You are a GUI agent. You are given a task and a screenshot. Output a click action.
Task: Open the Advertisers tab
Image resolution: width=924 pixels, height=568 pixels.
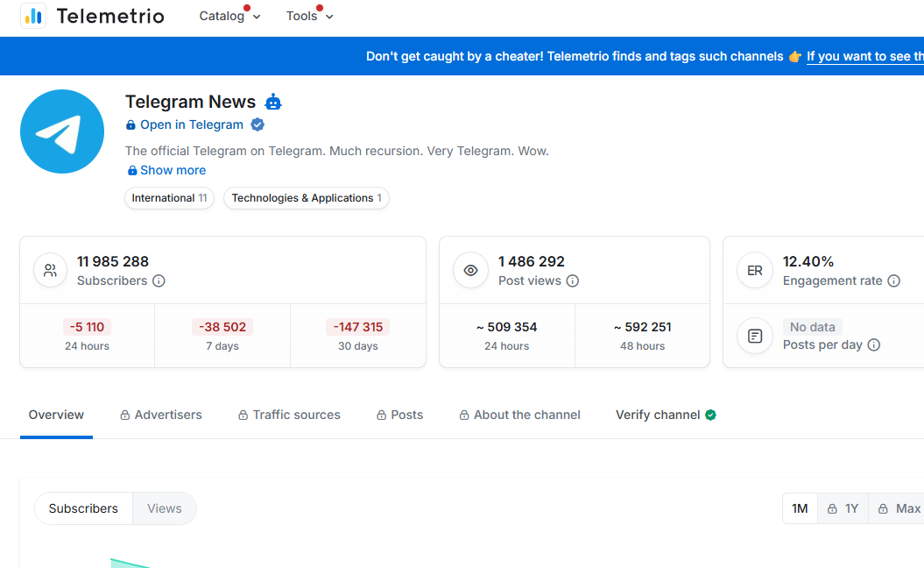click(x=161, y=415)
